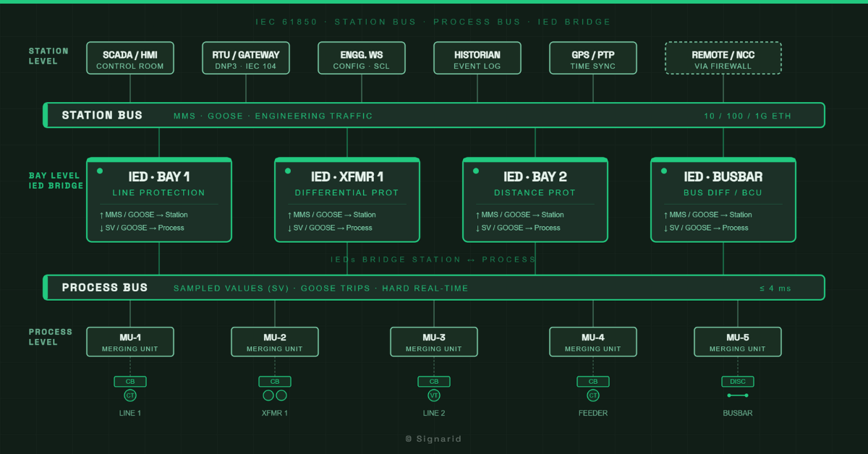
Task: Click the CB breaker symbol above LINE 1
Action: pyautogui.click(x=130, y=382)
